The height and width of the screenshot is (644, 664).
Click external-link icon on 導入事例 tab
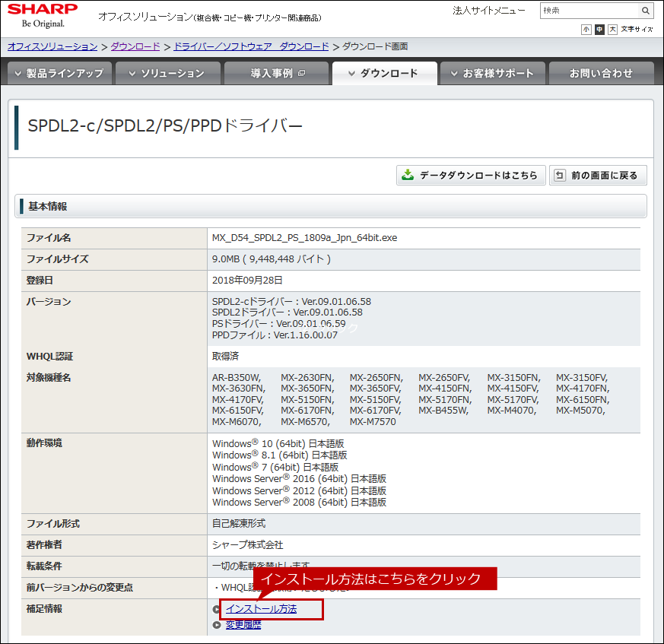coord(301,73)
